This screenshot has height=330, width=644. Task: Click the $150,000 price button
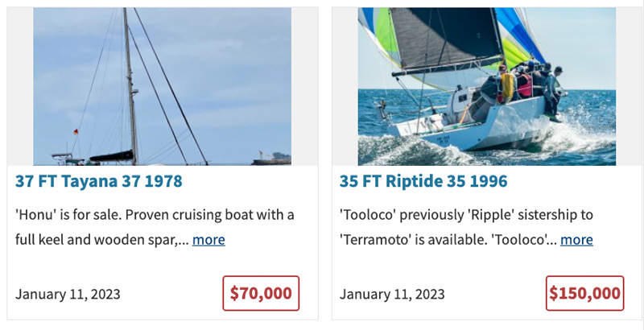coord(585,293)
